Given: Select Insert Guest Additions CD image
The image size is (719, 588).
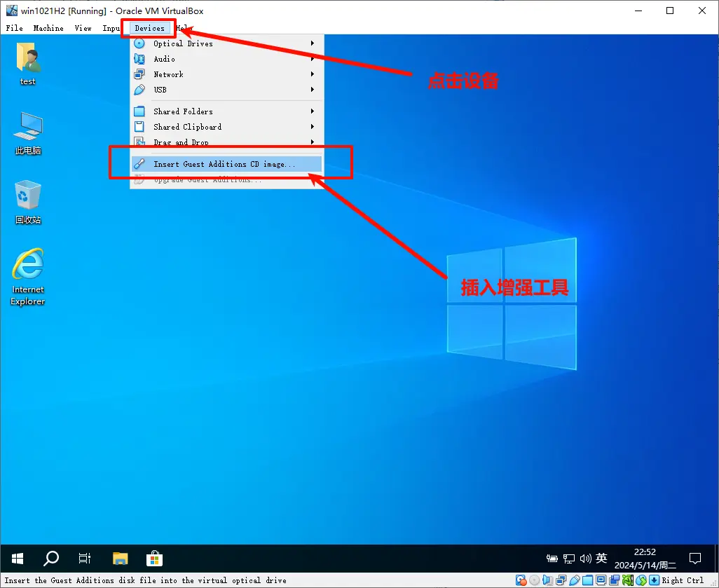Looking at the screenshot, I should [227, 164].
